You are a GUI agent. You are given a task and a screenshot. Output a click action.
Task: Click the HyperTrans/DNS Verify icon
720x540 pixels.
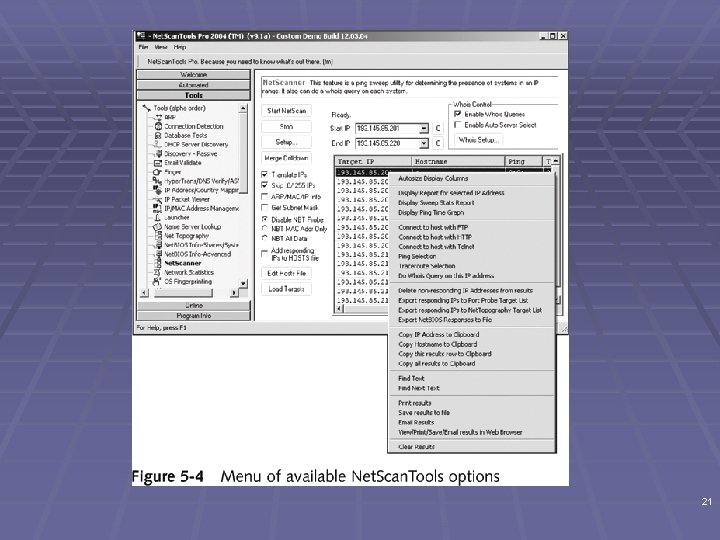158,181
